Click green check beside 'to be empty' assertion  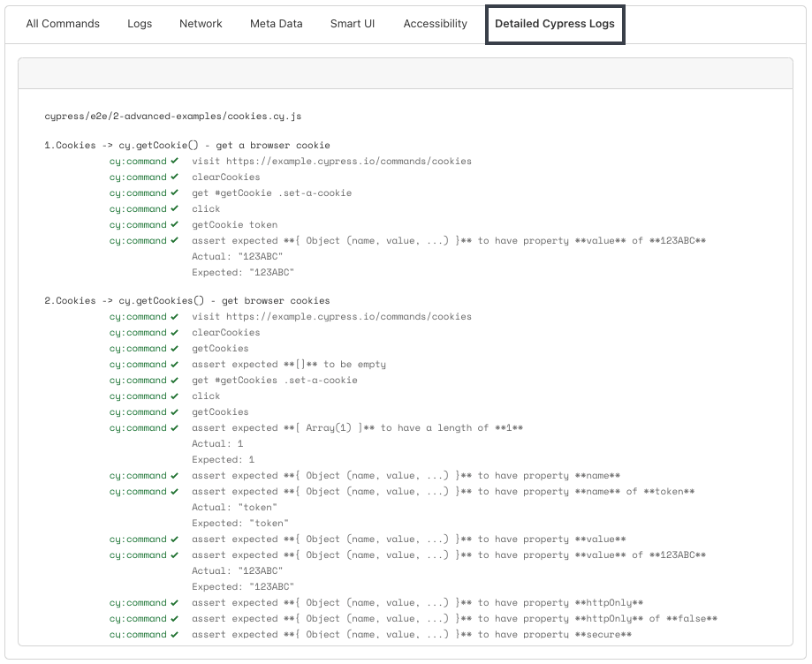click(x=175, y=365)
